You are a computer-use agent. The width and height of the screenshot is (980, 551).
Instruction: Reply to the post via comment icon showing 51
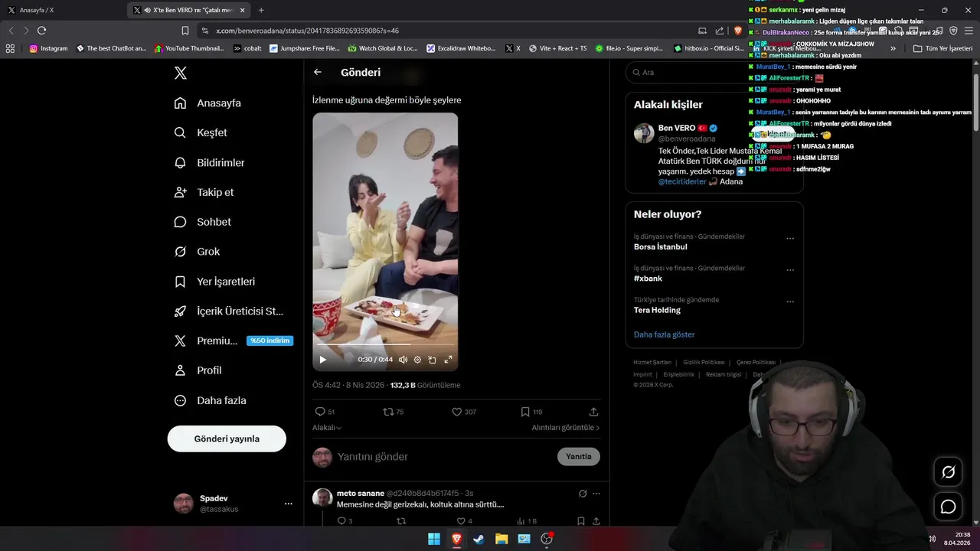[x=325, y=412]
